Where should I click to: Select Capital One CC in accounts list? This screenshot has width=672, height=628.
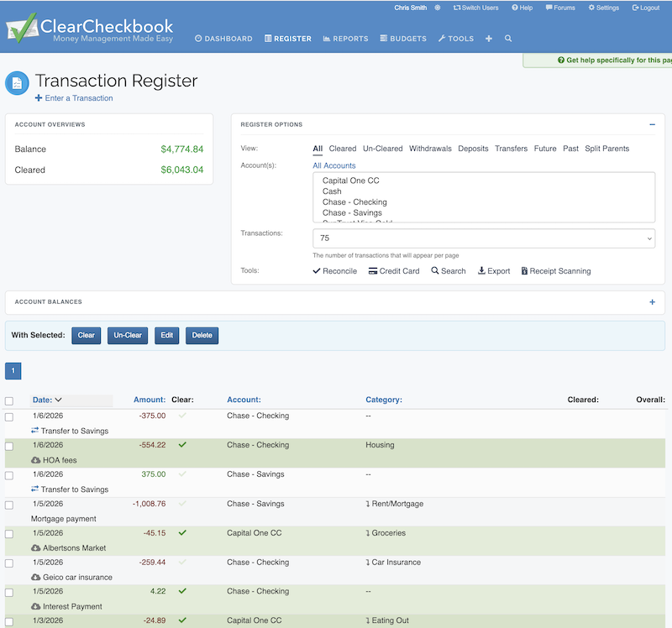tap(350, 181)
